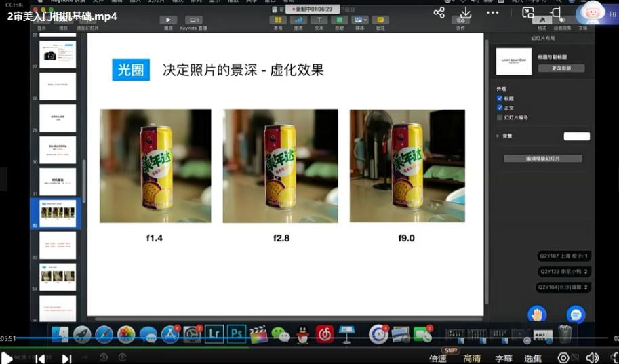The image size is (619, 364).
Task: Open the Photoshop icon in the dock
Action: pos(237,333)
